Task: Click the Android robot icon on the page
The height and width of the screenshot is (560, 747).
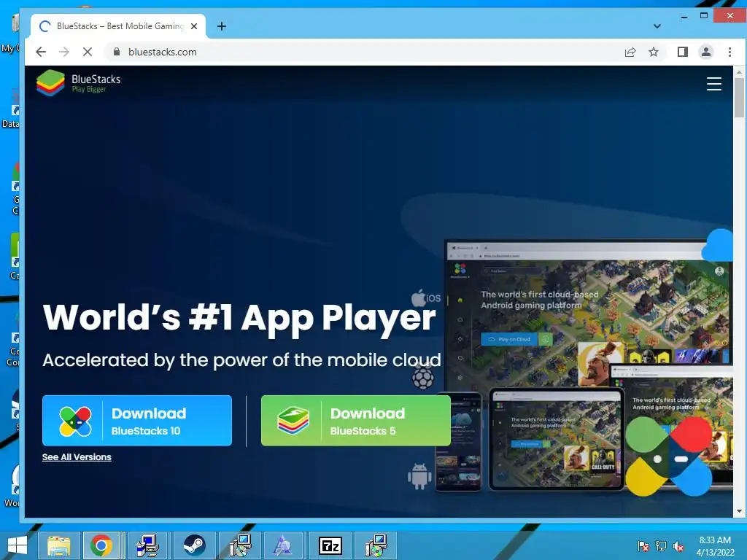Action: [x=419, y=475]
